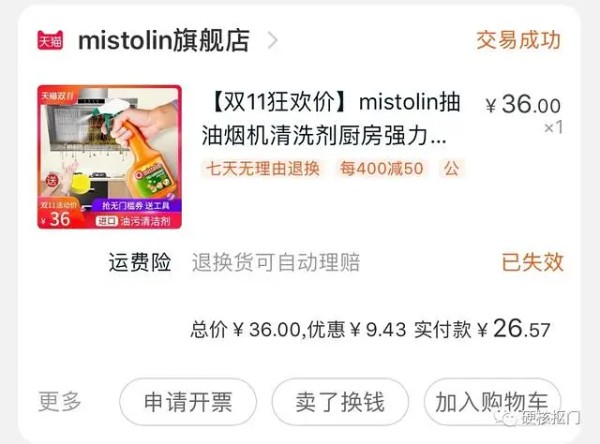Tap the Tmall cat logo icon
This screenshot has height=444, width=600.
[x=50, y=40]
